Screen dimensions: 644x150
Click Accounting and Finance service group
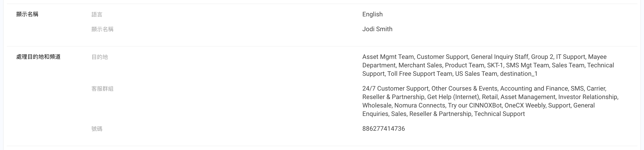534,88
